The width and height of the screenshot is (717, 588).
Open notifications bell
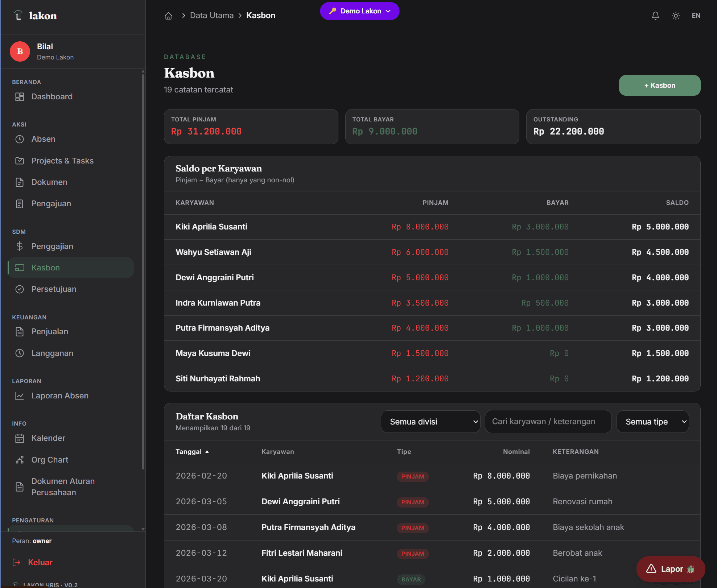click(x=655, y=16)
